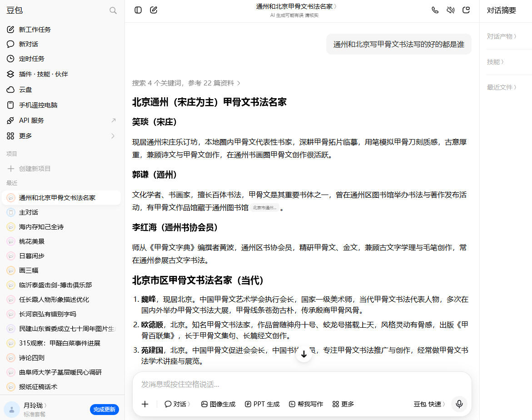Open the 海内存知己全诗 conversation

[x=61, y=227]
